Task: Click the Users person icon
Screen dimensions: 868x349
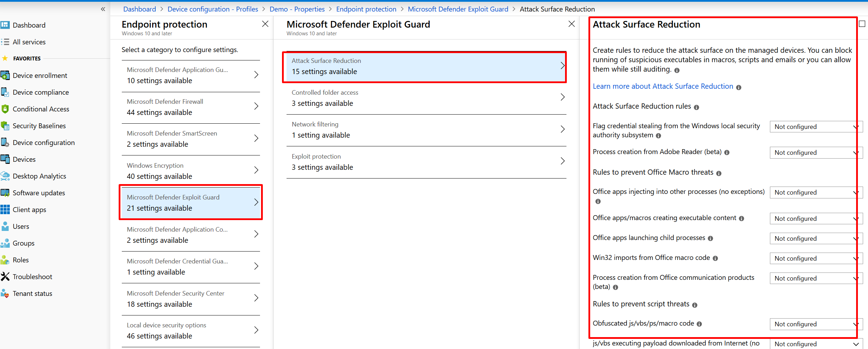Action: tap(5, 226)
